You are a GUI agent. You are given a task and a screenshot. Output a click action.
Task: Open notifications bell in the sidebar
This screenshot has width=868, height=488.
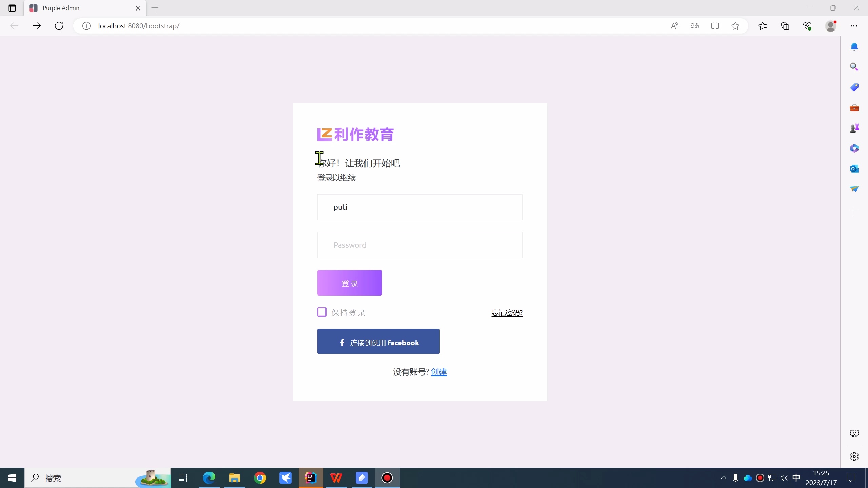pos(854,47)
